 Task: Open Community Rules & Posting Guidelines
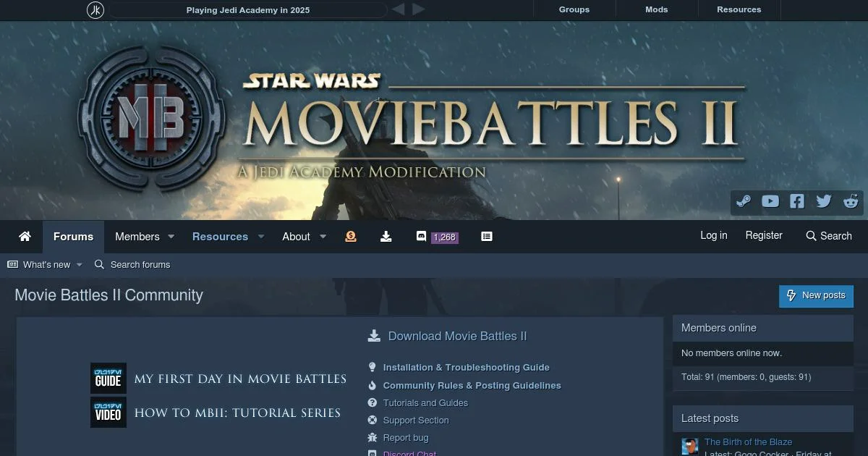[x=472, y=386]
